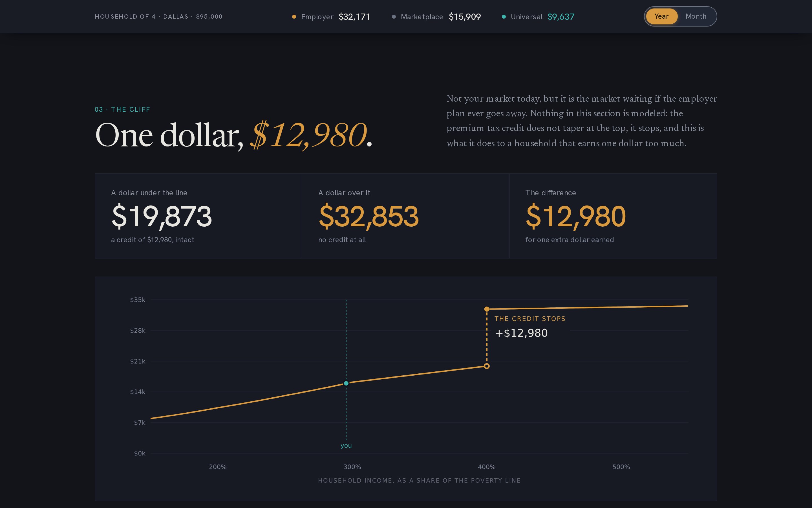
Task: Click 'The difference' card title
Action: pyautogui.click(x=551, y=193)
